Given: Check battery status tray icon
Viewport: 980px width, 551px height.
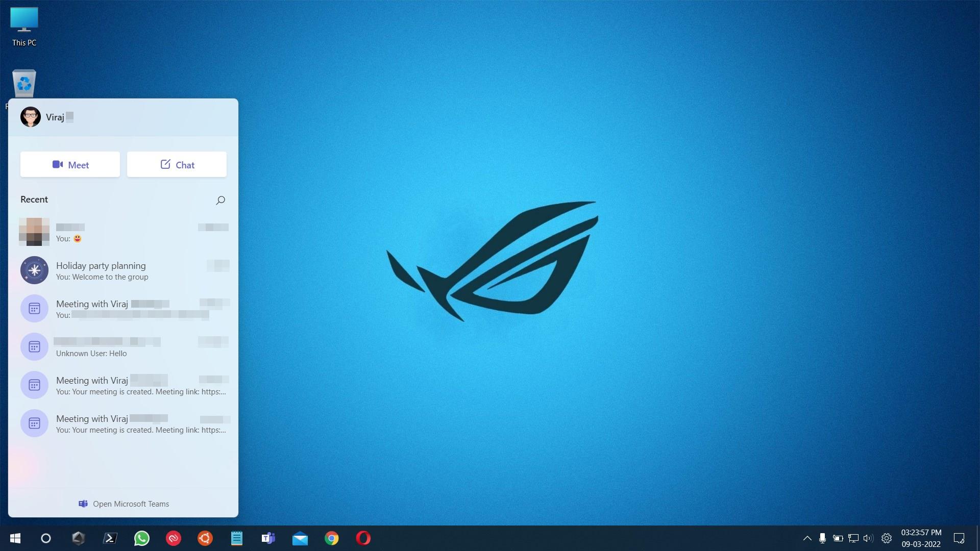Looking at the screenshot, I should [x=838, y=538].
